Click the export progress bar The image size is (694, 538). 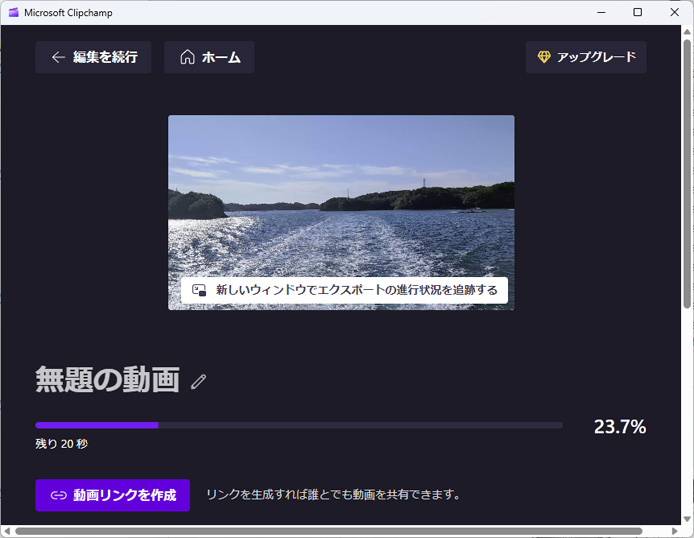point(299,425)
